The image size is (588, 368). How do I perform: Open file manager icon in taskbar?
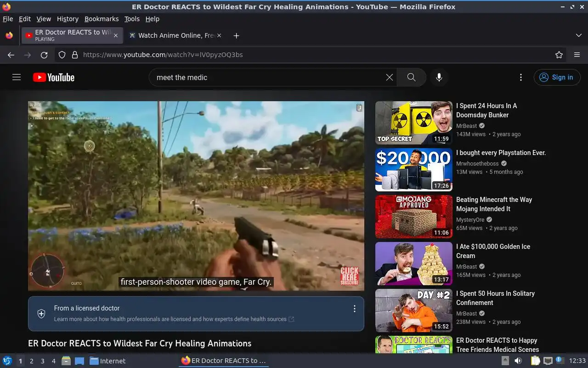(x=66, y=361)
